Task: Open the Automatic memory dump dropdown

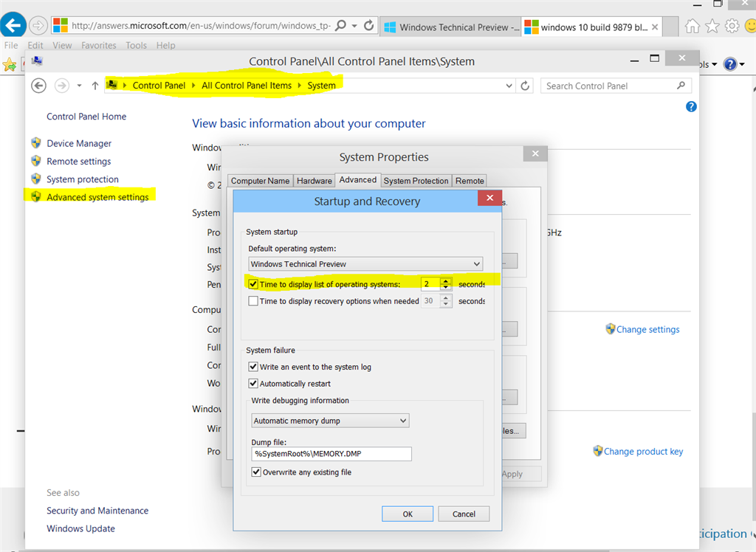Action: click(403, 421)
